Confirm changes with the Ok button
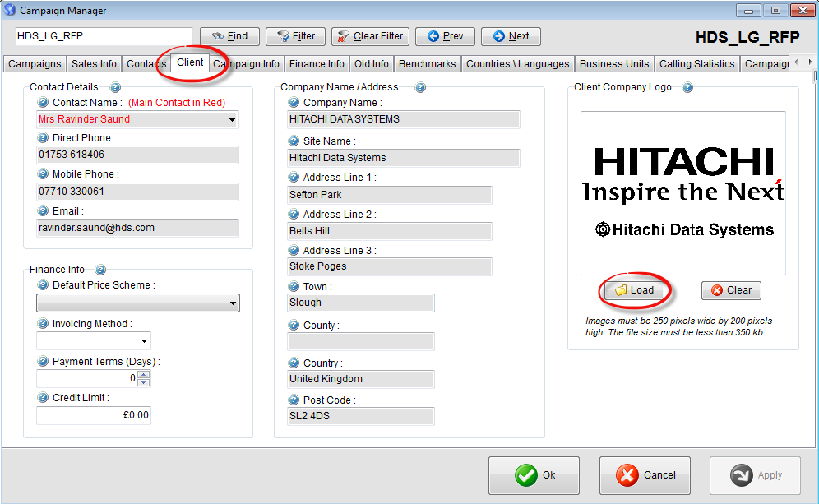 pyautogui.click(x=534, y=475)
